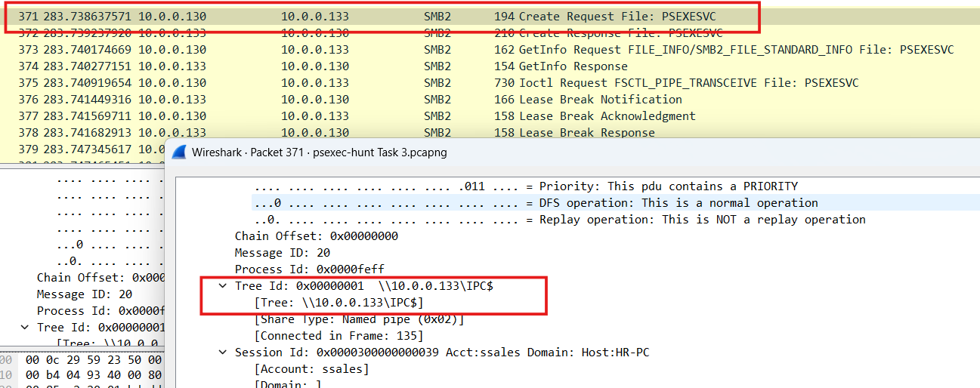Click hex bytes row starting 00 b4 04 93

[x=94, y=375]
